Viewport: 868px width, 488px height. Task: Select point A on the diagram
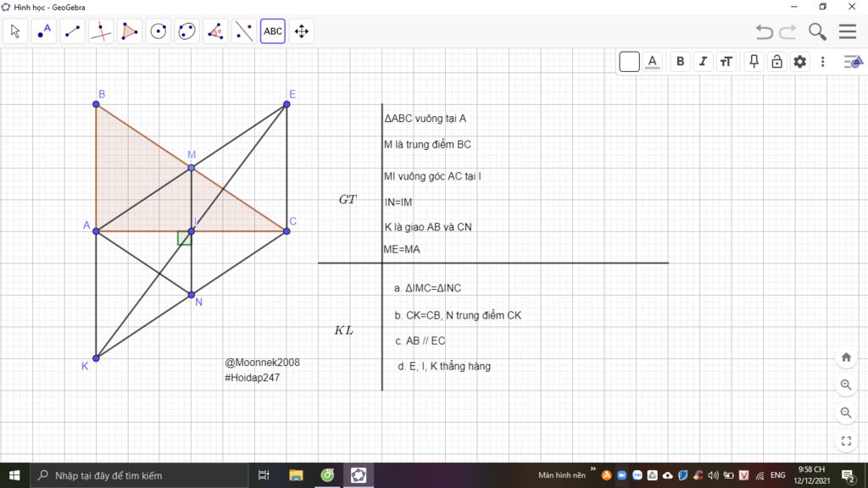(96, 231)
